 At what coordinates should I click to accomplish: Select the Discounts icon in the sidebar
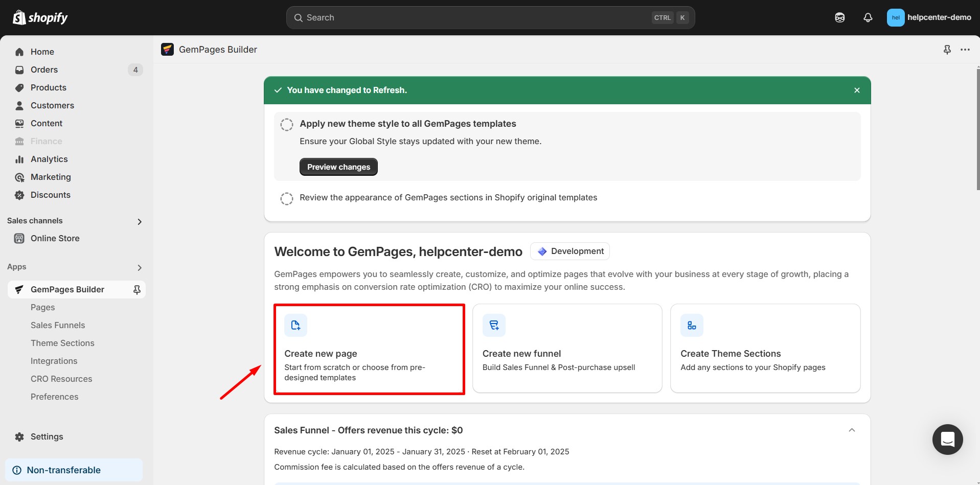tap(19, 195)
